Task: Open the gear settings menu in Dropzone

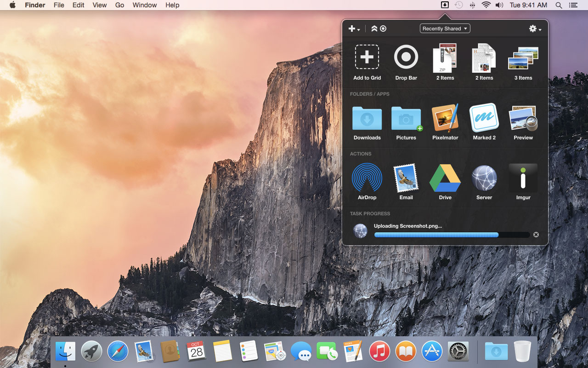Action: pos(535,29)
